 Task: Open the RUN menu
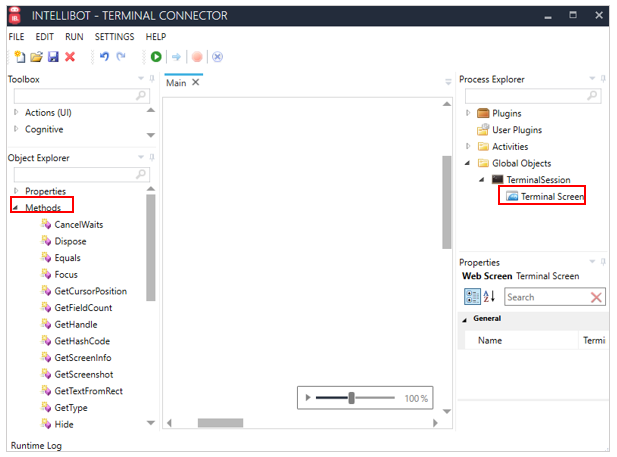click(74, 37)
